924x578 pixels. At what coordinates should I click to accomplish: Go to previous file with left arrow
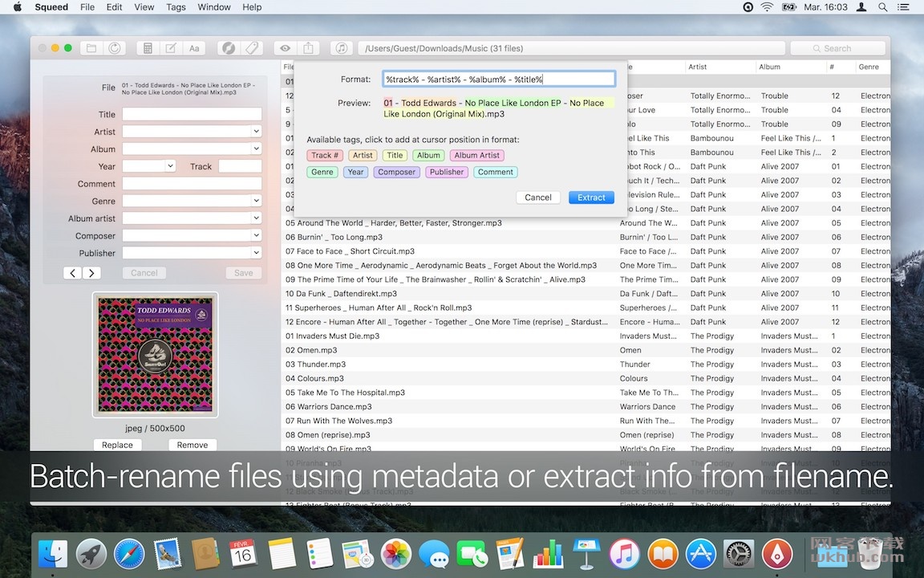pos(72,273)
